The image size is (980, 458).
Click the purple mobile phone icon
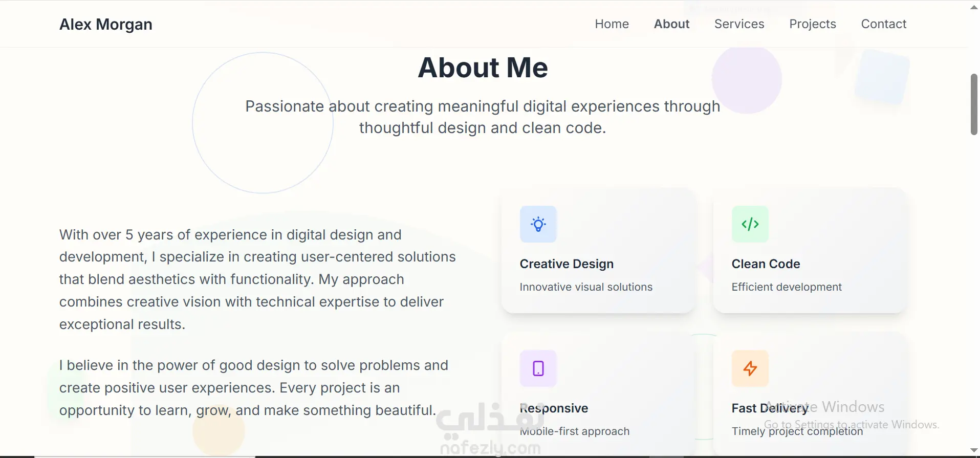point(538,368)
